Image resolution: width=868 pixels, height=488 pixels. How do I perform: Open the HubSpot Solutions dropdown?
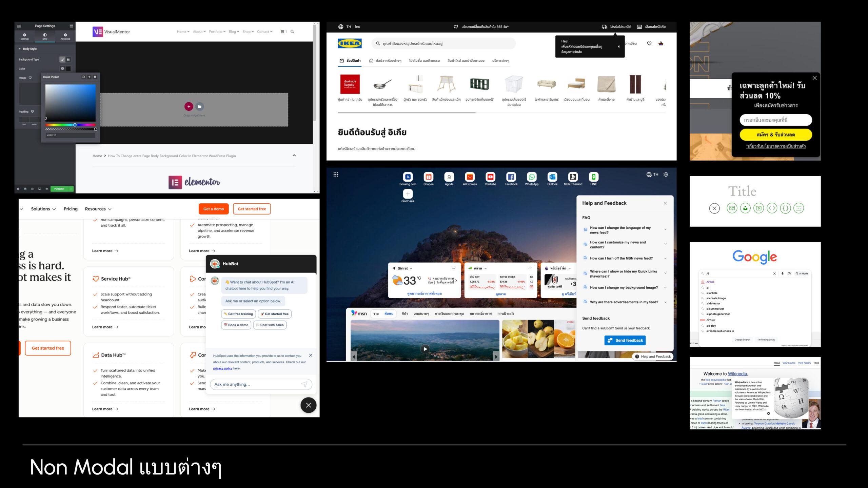click(43, 209)
